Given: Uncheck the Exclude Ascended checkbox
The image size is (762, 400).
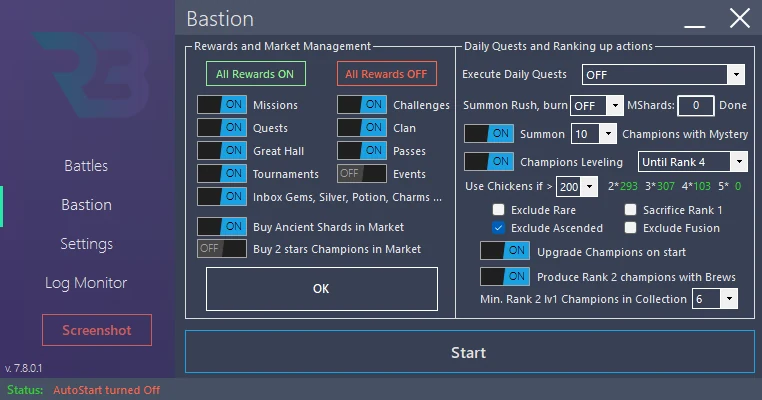Looking at the screenshot, I should click(x=498, y=227).
